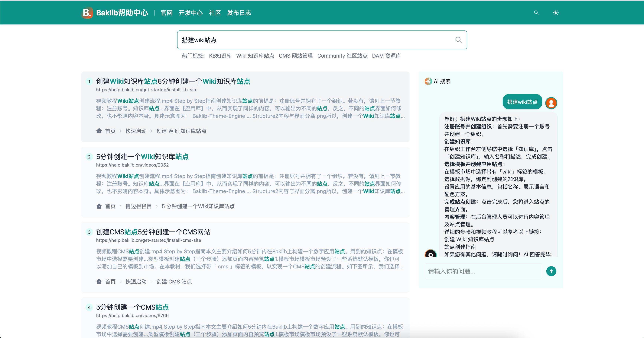Viewport: 644px width, 338px height.
Task: Click 首页 in result 2 breadcrumb
Action: pyautogui.click(x=110, y=206)
